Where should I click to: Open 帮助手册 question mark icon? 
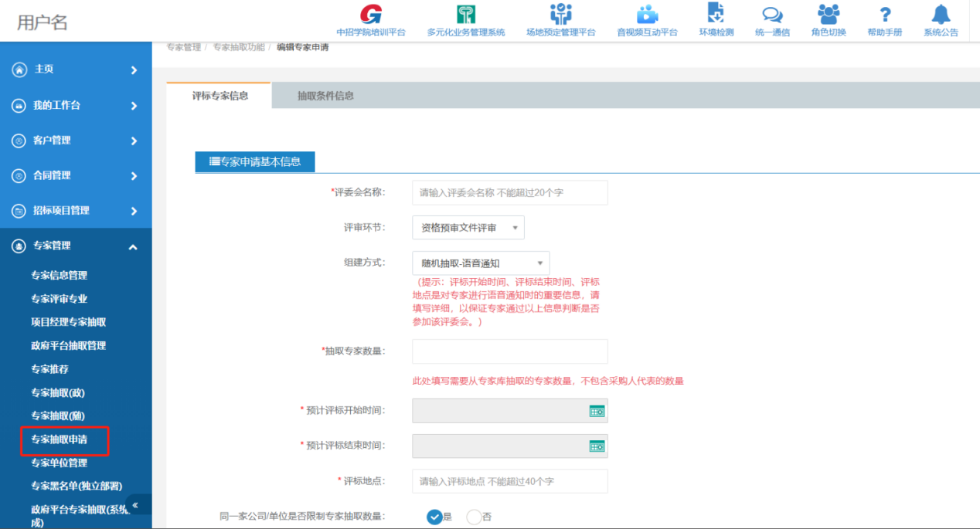tap(885, 14)
